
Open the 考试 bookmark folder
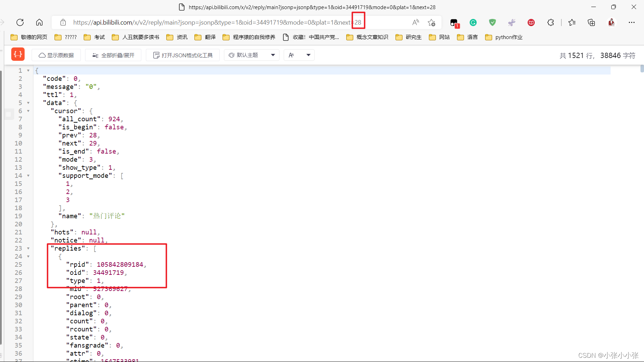pyautogui.click(x=95, y=37)
